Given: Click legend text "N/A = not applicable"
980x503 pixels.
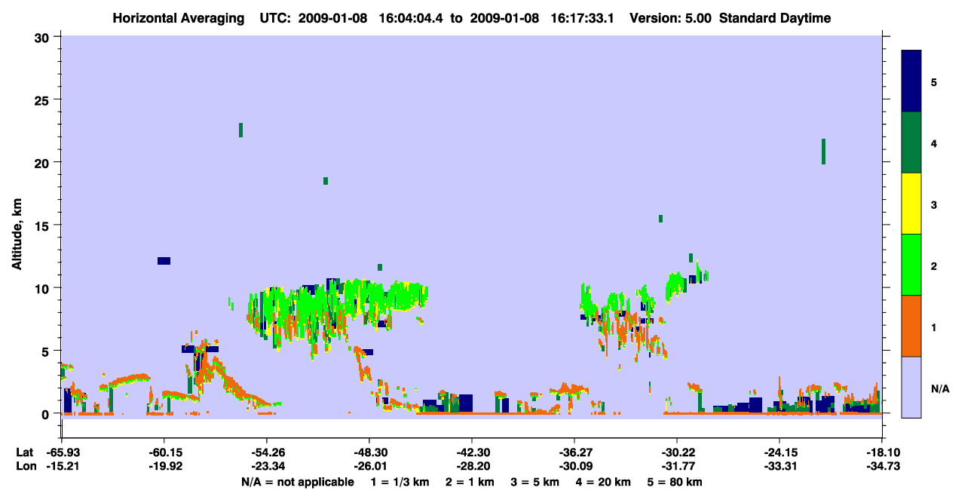Looking at the screenshot, I should pos(297,482).
